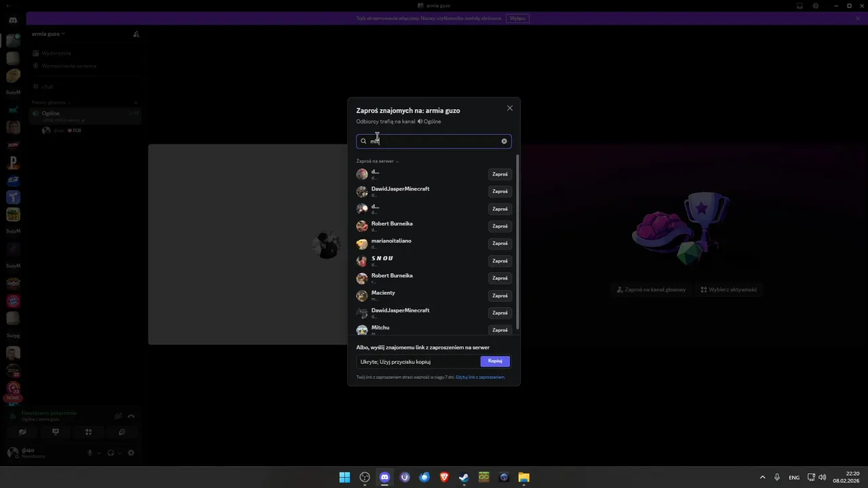Close the Zaproś znajomych invite dialog
This screenshot has height=488, width=868.
click(x=510, y=108)
